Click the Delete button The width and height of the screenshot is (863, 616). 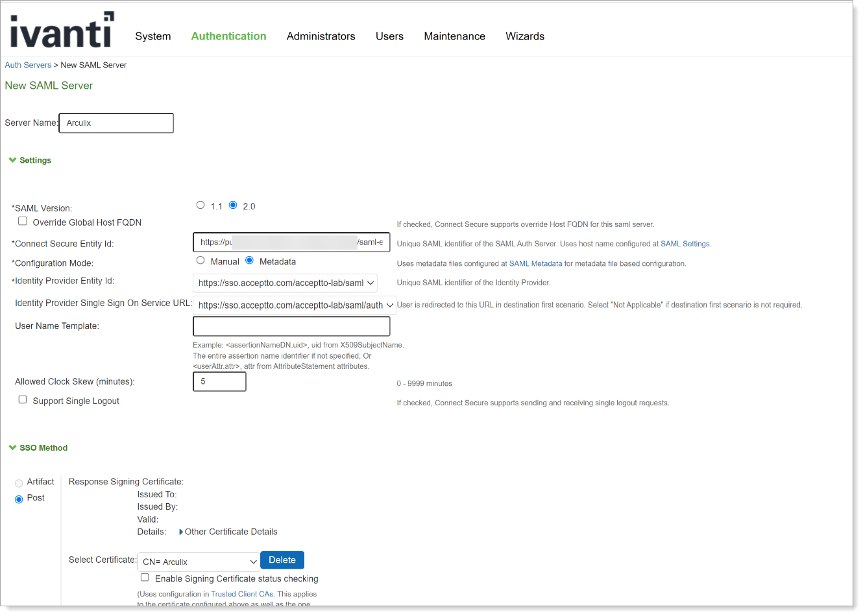(282, 560)
